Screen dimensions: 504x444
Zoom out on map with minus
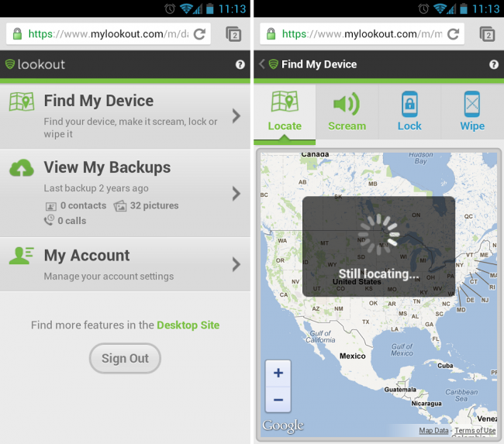tap(278, 400)
